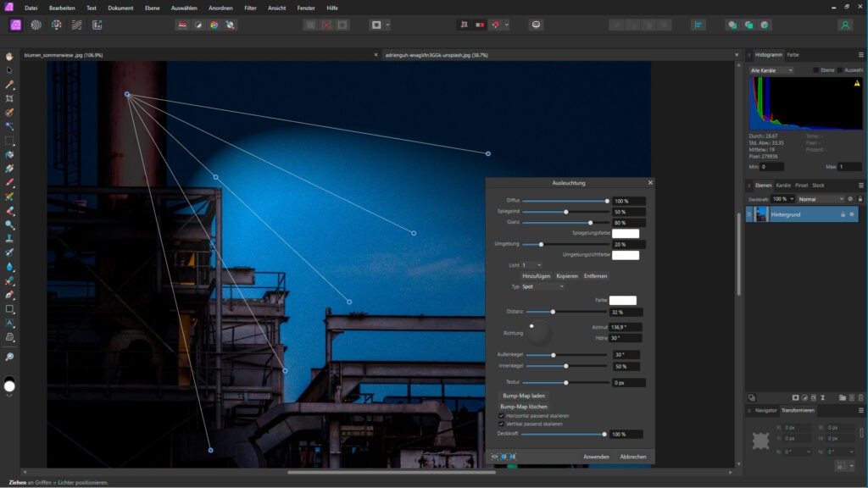Open the Dokument menu

click(x=120, y=8)
